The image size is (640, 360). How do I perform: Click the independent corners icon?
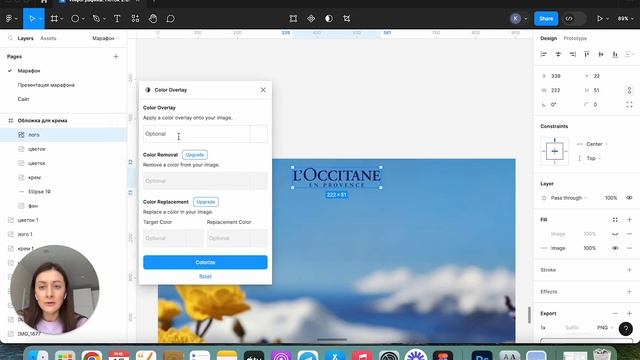[x=629, y=104]
